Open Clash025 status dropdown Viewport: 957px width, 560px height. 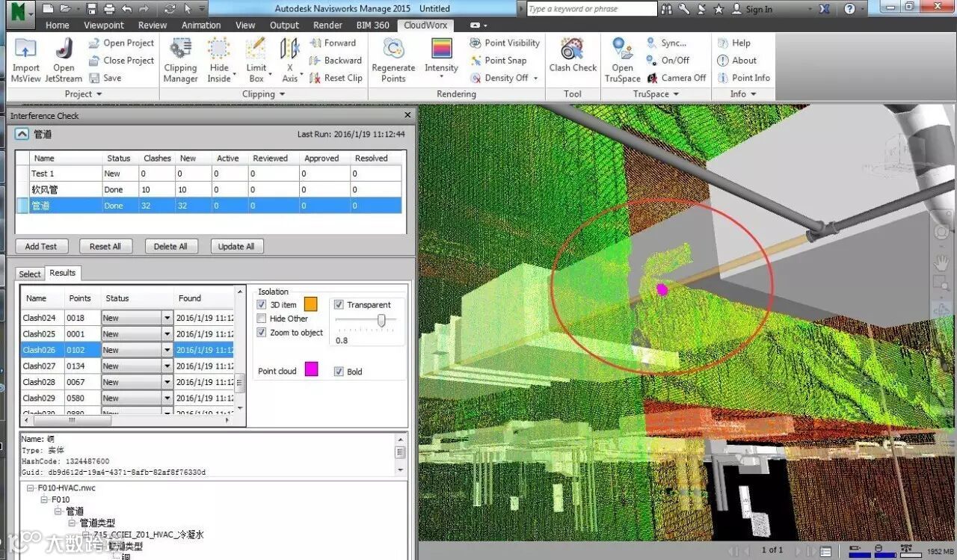pyautogui.click(x=167, y=334)
